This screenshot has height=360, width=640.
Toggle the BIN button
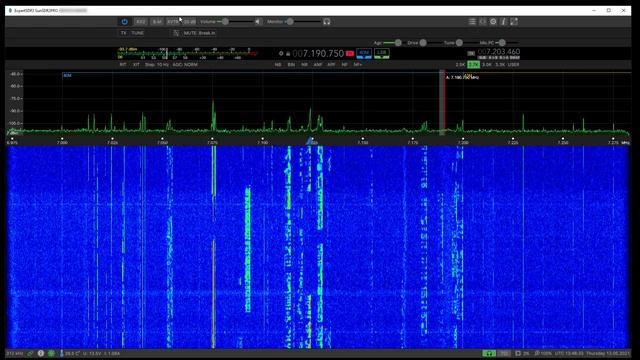click(x=291, y=65)
